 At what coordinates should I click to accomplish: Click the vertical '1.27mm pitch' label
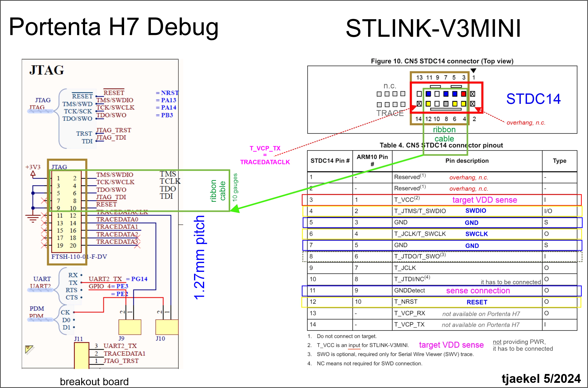pyautogui.click(x=199, y=258)
